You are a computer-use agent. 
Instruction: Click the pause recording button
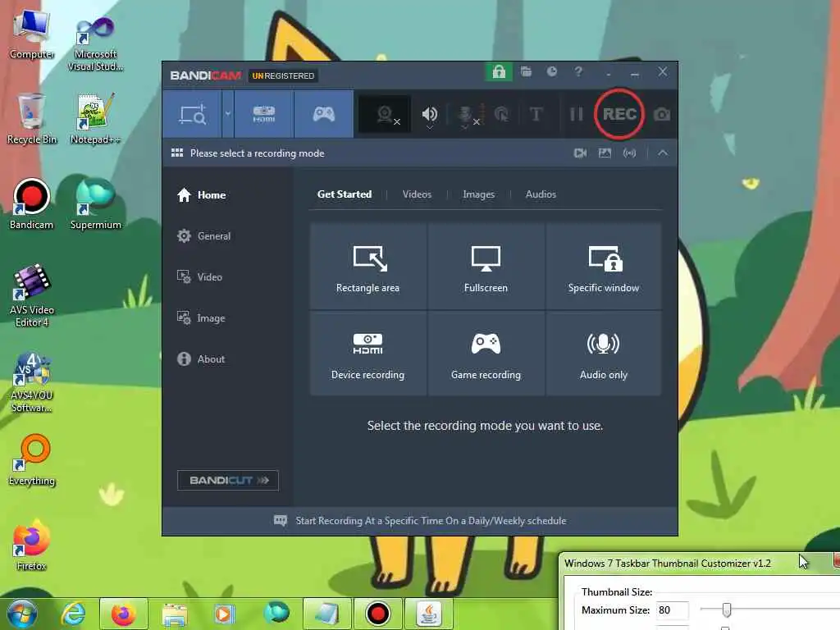(576, 114)
